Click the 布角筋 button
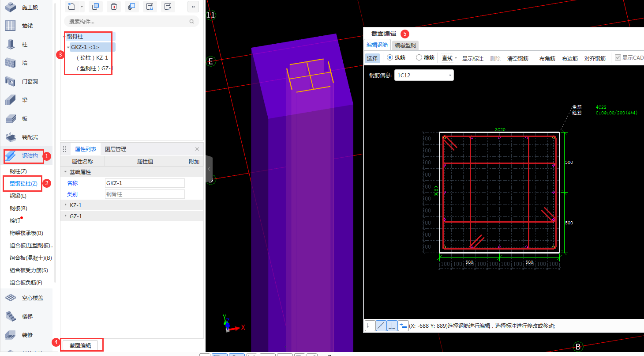This screenshot has width=644, height=356. (x=547, y=58)
